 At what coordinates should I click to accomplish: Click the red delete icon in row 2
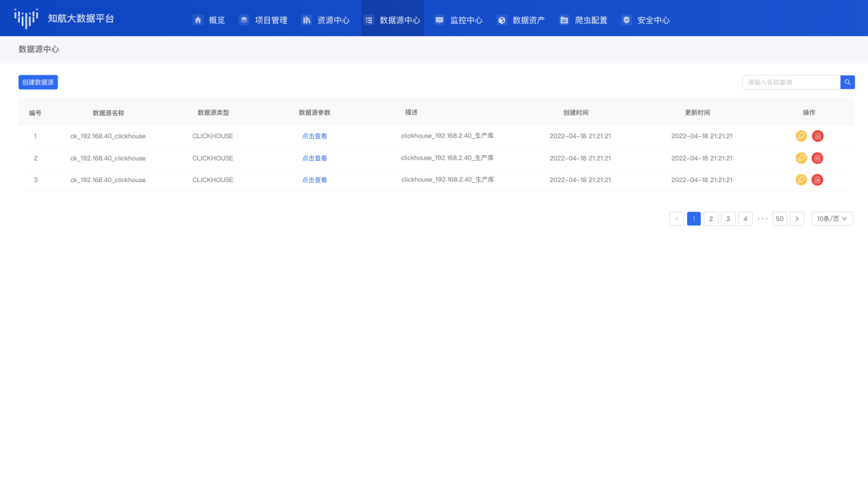[x=817, y=158]
